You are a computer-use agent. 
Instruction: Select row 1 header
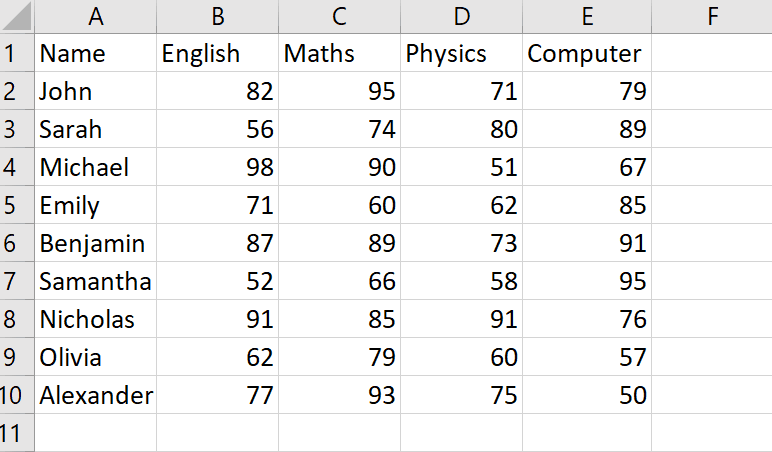point(17,53)
